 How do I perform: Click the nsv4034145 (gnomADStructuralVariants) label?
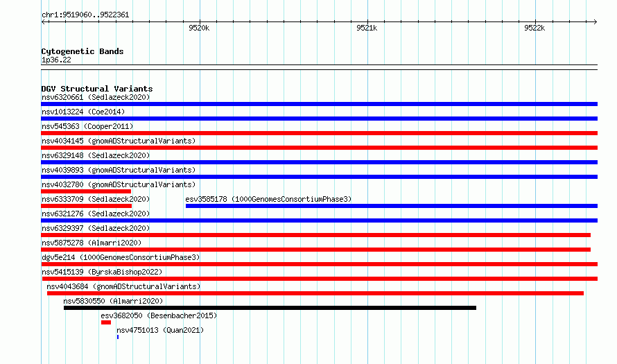(119, 141)
